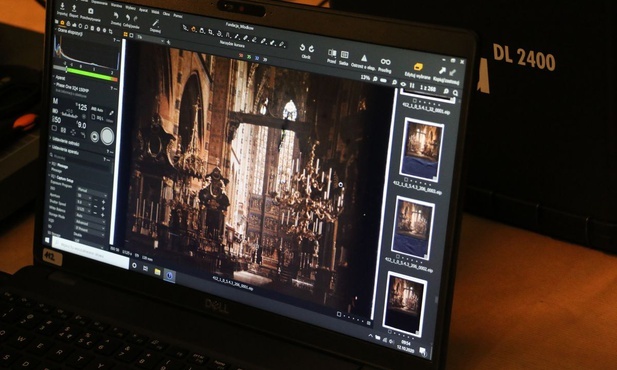Select the bottom thumbnail in browser
Viewport: 617px width, 370px height.
click(404, 303)
